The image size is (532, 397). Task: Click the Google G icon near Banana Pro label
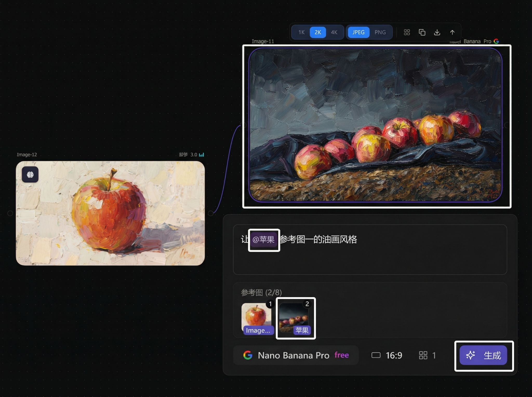(496, 41)
